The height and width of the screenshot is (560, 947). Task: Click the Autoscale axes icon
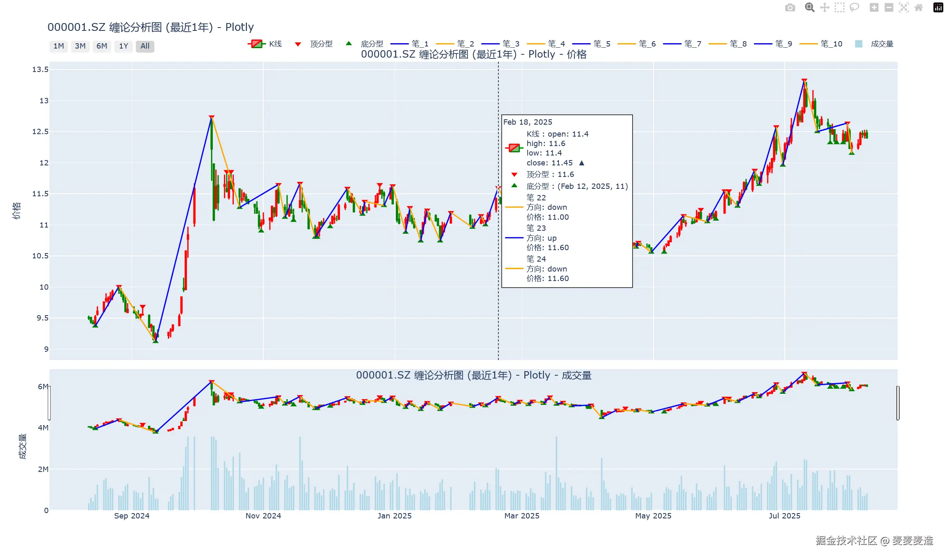904,8
